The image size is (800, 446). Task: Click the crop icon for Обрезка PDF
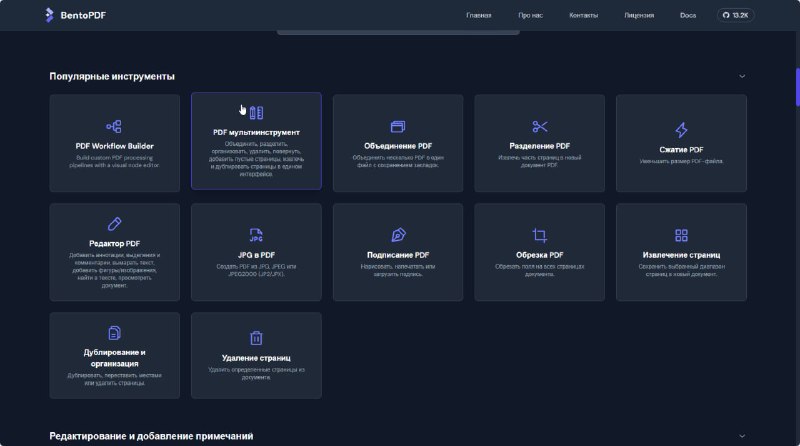click(x=540, y=235)
